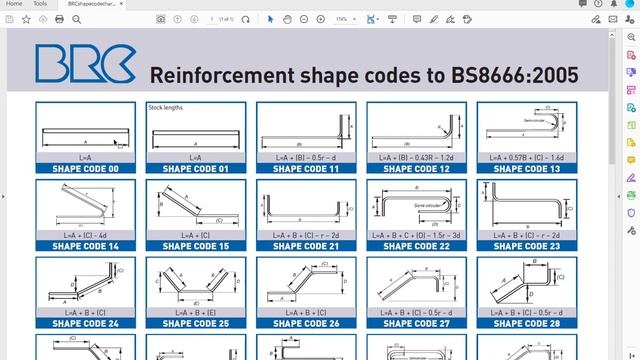The width and height of the screenshot is (640, 360).
Task: Click the scrollbar up arrow
Action: click(x=611, y=35)
